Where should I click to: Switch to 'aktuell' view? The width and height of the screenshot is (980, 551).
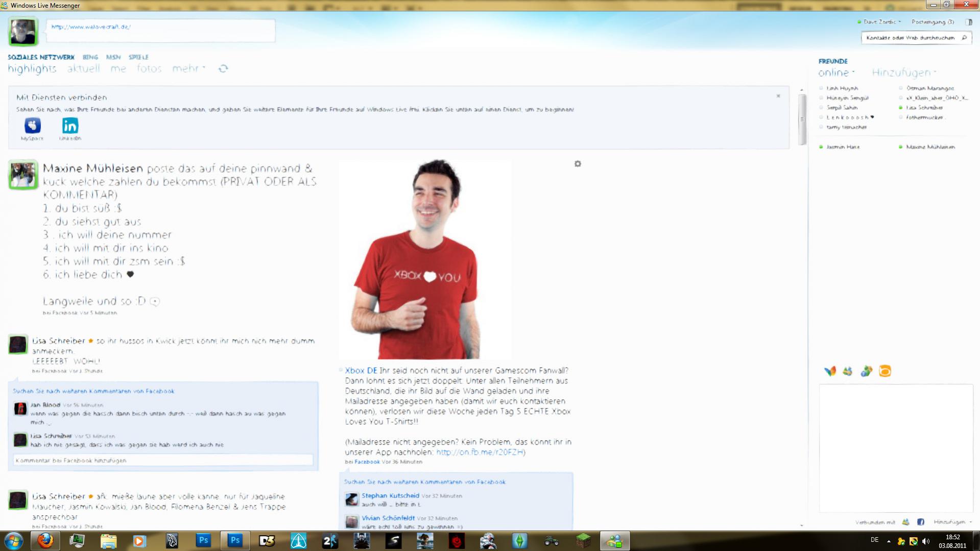coord(83,68)
